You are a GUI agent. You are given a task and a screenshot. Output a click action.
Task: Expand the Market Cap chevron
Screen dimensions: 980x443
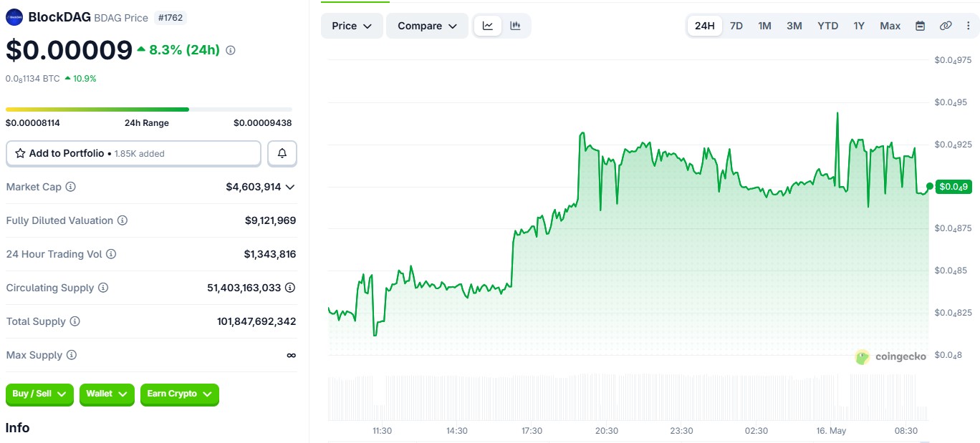coord(290,187)
